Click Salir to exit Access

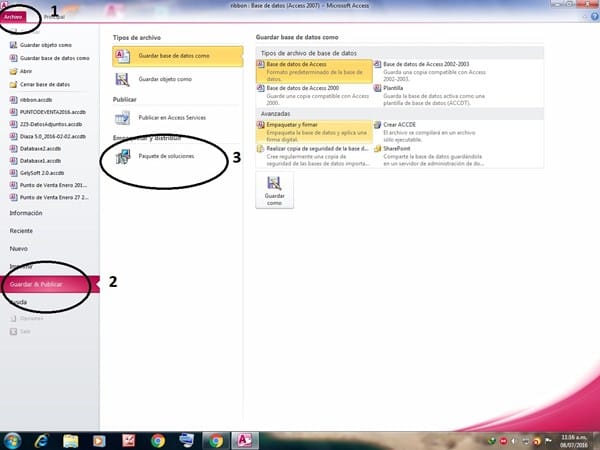[x=20, y=332]
